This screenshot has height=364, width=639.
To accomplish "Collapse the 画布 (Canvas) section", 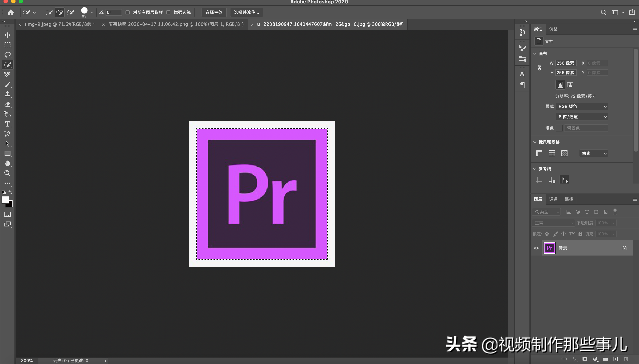I will (535, 54).
